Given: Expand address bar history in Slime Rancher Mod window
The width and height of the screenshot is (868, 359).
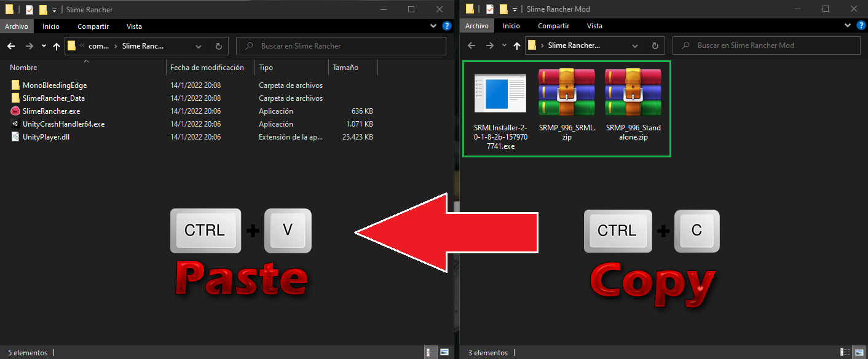Looking at the screenshot, I should (636, 45).
